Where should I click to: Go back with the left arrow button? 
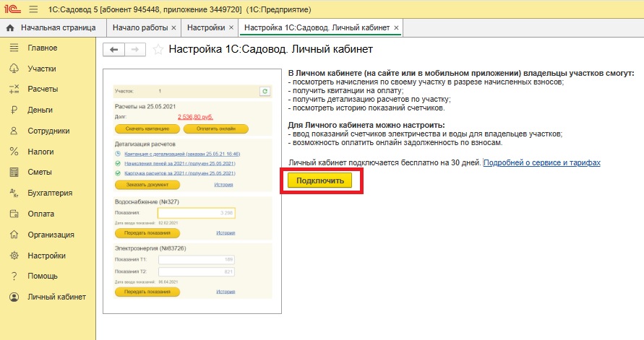pyautogui.click(x=113, y=50)
